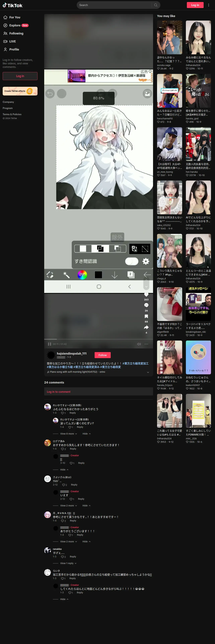This screenshot has width=215, height=644.
Task: Open kwiknrtio907's recommended video thumbnail
Action: [198, 357]
